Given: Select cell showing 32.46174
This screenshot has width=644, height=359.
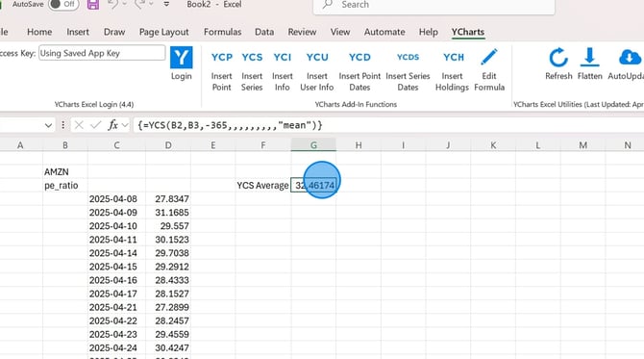Looking at the screenshot, I should pos(313,185).
